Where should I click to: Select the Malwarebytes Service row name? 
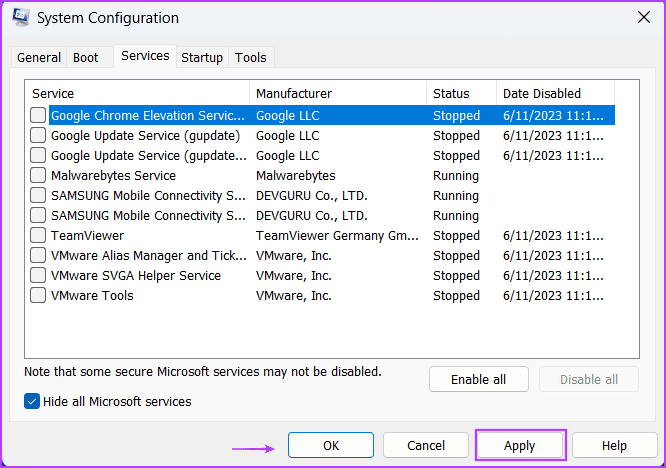pyautogui.click(x=113, y=175)
